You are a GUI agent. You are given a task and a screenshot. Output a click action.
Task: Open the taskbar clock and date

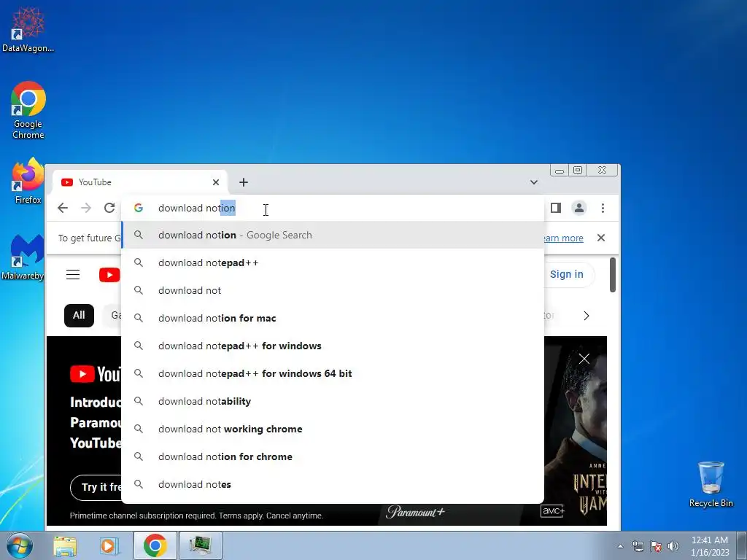pos(710,546)
